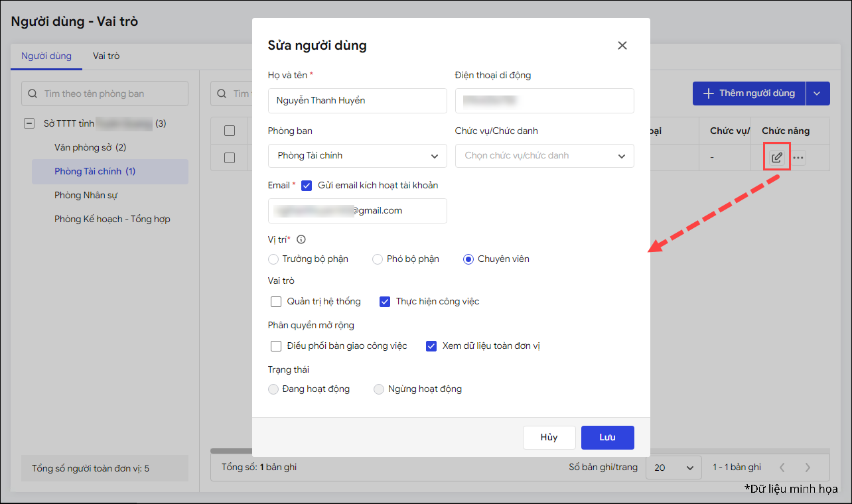Screen dimensions: 852x504
Task: Go to previous page arrow in pagination
Action: tap(782, 468)
